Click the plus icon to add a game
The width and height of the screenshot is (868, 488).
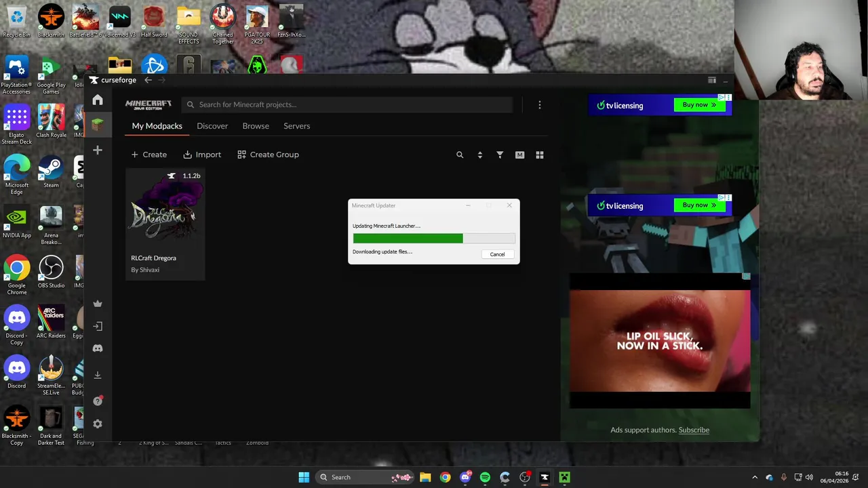pyautogui.click(x=98, y=150)
